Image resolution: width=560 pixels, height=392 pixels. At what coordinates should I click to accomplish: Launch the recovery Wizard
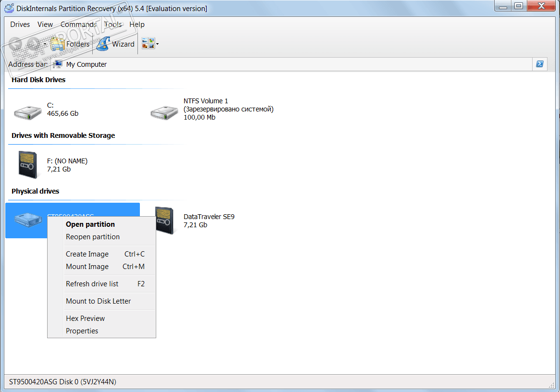coord(116,44)
